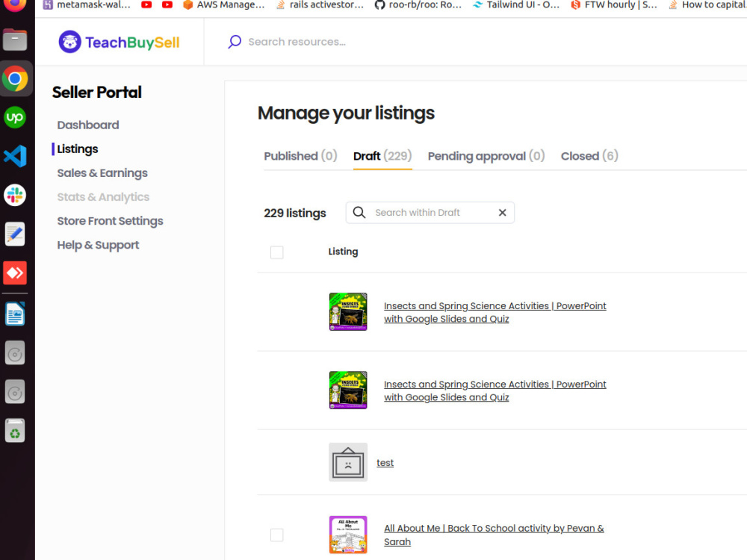The width and height of the screenshot is (747, 560).
Task: Select Listings in the sidebar
Action: coord(78,149)
